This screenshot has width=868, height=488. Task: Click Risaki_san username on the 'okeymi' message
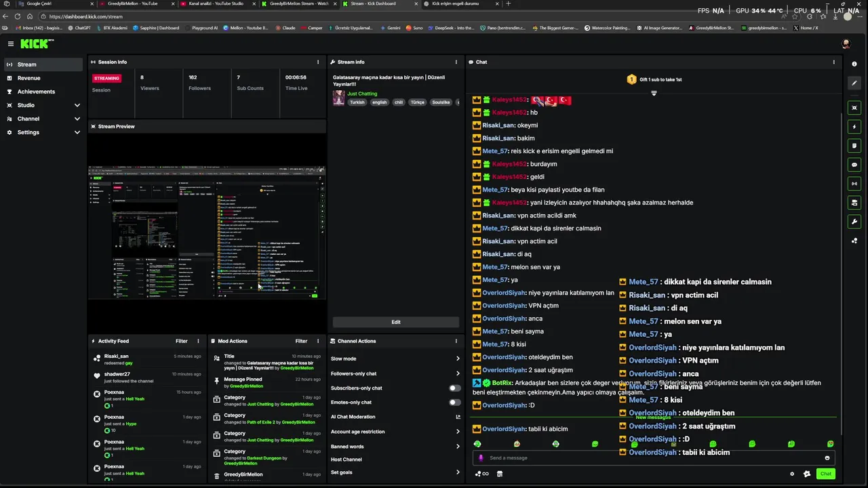click(x=498, y=125)
